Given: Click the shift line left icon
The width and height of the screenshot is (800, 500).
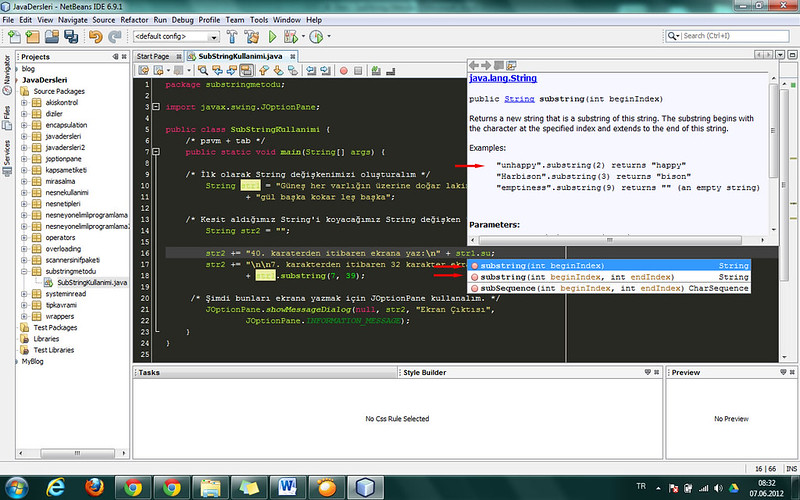Looking at the screenshot, I should tap(310, 70).
